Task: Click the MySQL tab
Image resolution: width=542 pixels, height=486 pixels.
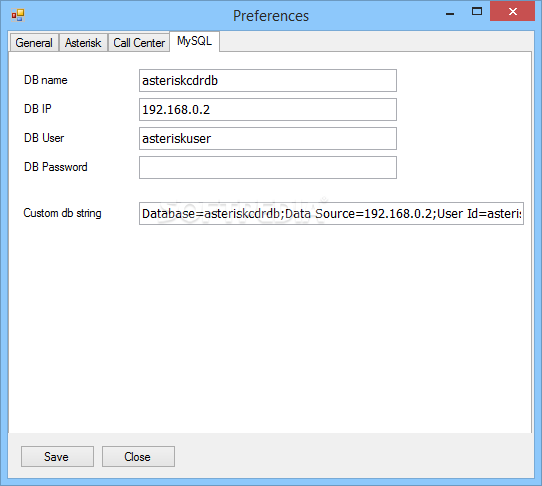Action: (194, 41)
